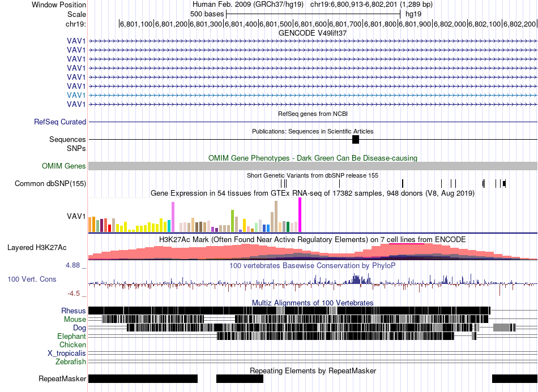Open the GTEx Gene Expression track title
Screen dimensions: 538x392
click(x=313, y=193)
